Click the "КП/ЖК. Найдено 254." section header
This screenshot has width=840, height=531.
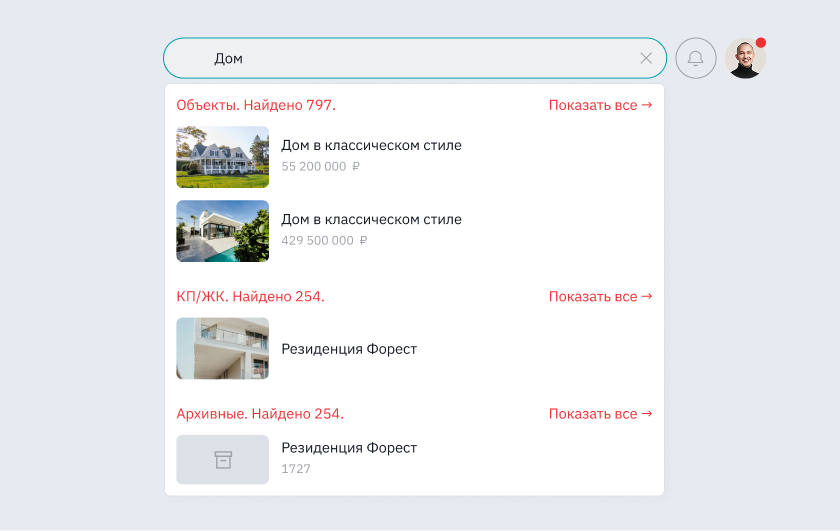[x=250, y=297]
